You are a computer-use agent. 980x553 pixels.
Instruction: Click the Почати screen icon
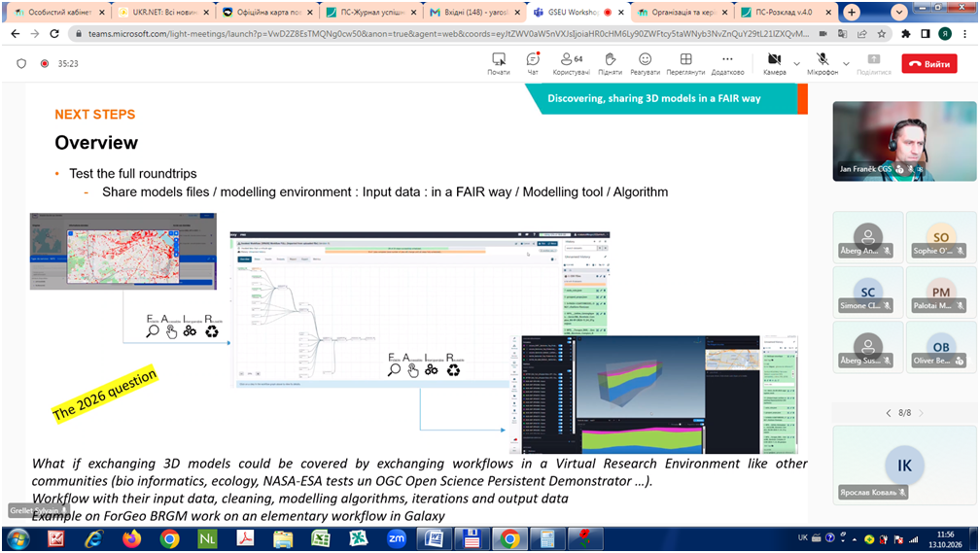tap(499, 64)
